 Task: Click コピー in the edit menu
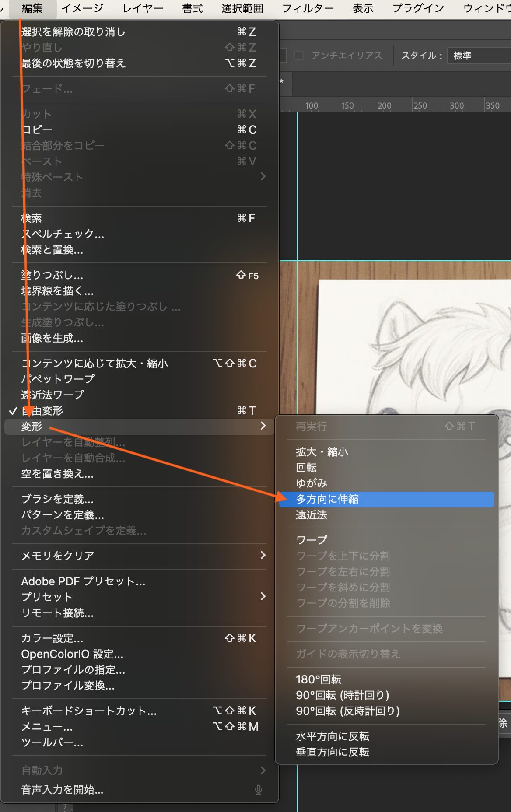[x=37, y=130]
